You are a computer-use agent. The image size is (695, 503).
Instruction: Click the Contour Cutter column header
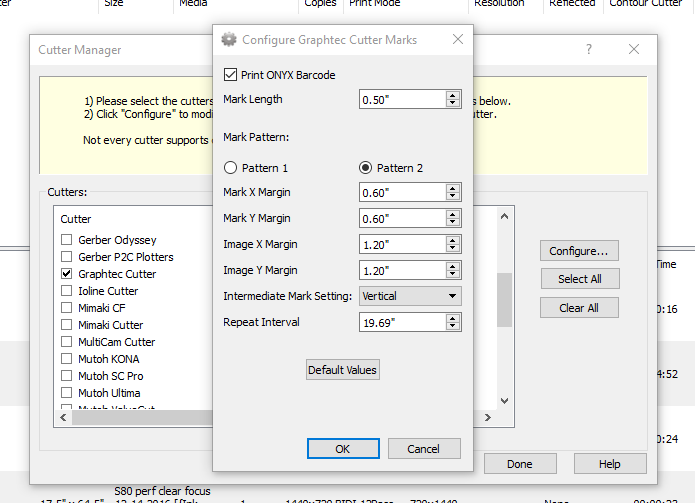pos(645,3)
